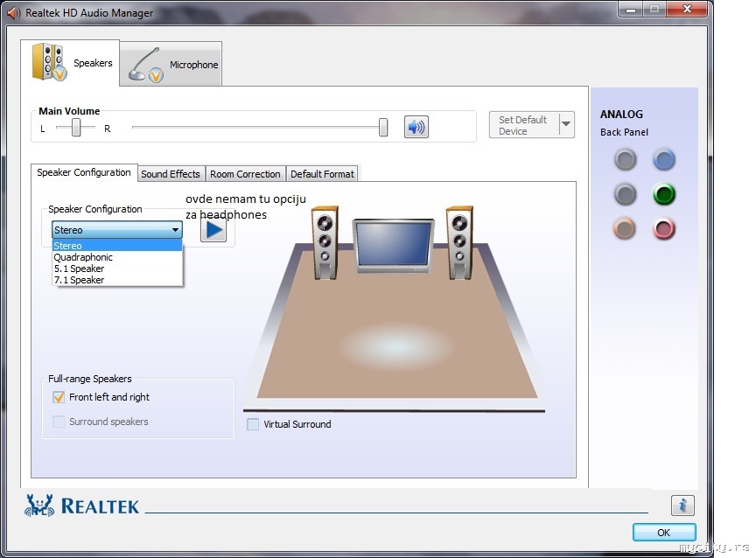The height and width of the screenshot is (558, 756).
Task: Click the monitor in room preview
Action: click(x=393, y=246)
